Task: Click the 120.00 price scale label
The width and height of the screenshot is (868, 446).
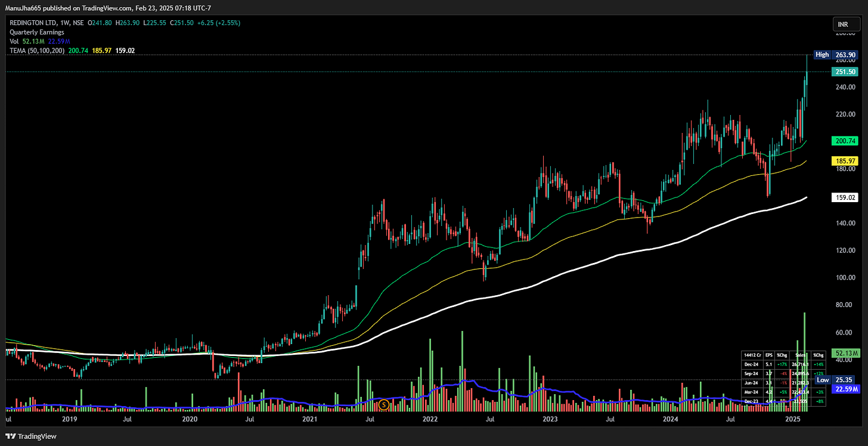Action: coord(845,250)
